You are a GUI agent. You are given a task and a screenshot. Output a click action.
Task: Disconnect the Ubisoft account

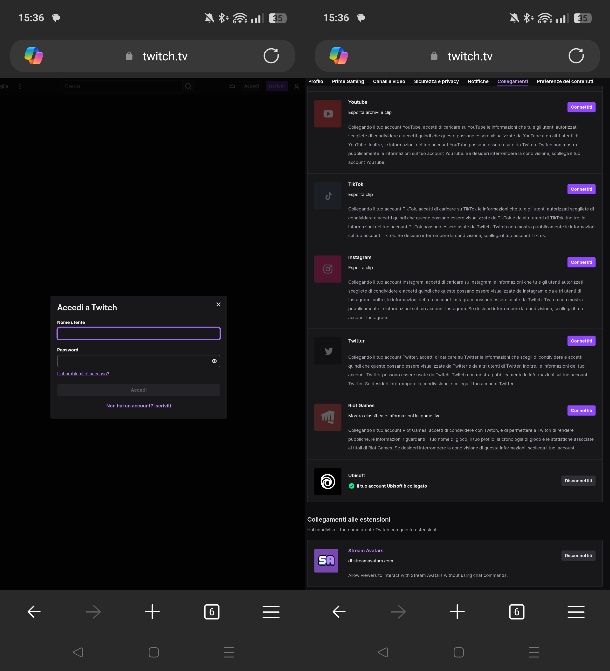point(578,481)
